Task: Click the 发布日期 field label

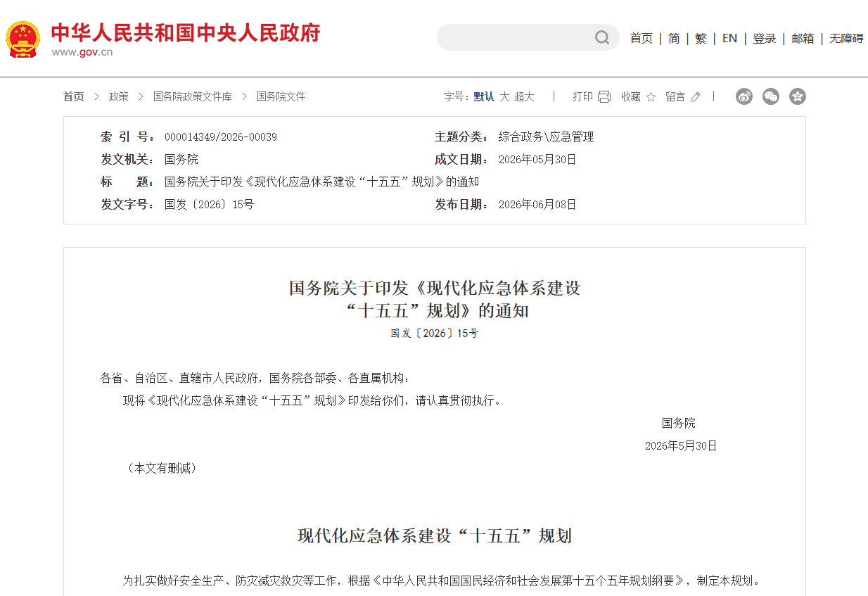Action: click(x=461, y=205)
